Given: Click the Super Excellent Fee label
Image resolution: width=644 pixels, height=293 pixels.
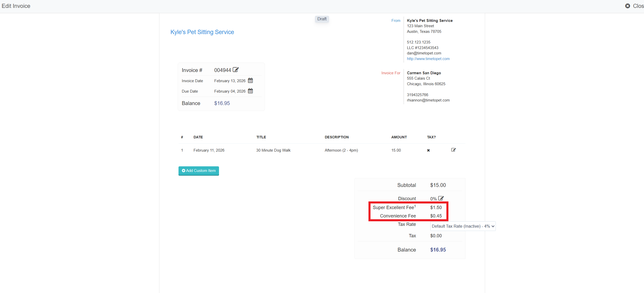Looking at the screenshot, I should point(394,208).
